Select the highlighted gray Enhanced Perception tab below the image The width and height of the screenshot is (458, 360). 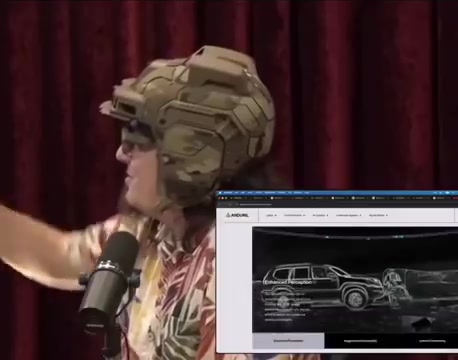pos(288,341)
